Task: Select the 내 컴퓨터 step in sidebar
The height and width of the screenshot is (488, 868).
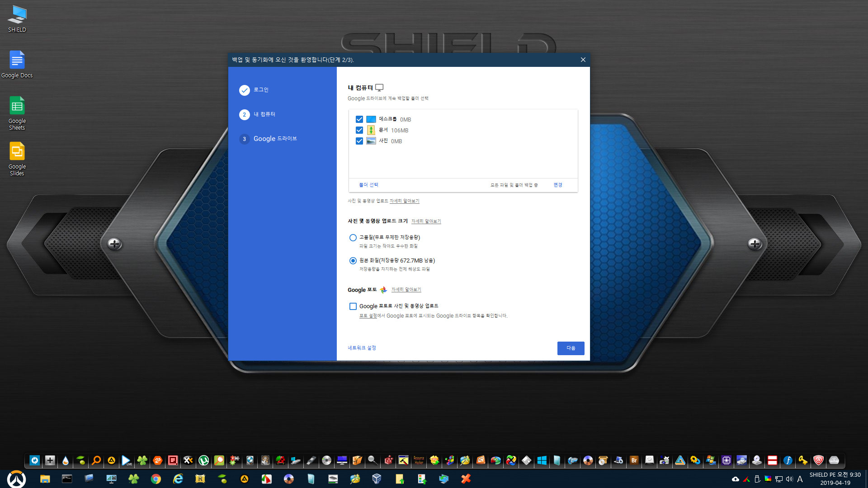Action: [257, 114]
